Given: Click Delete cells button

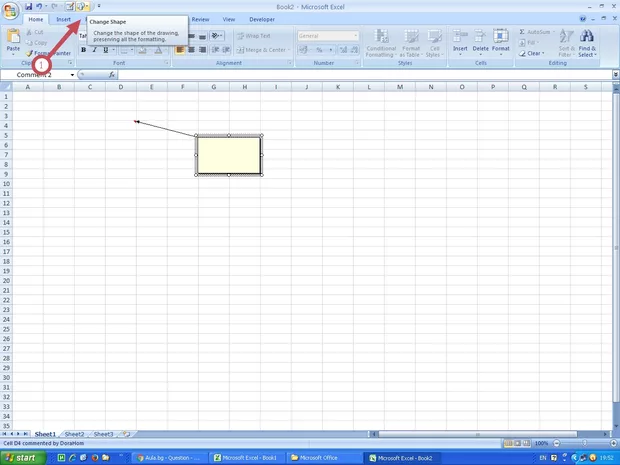Looking at the screenshot, I should coord(480,42).
